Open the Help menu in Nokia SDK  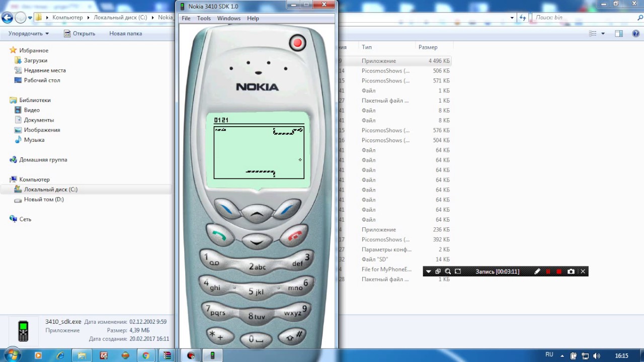pos(253,18)
